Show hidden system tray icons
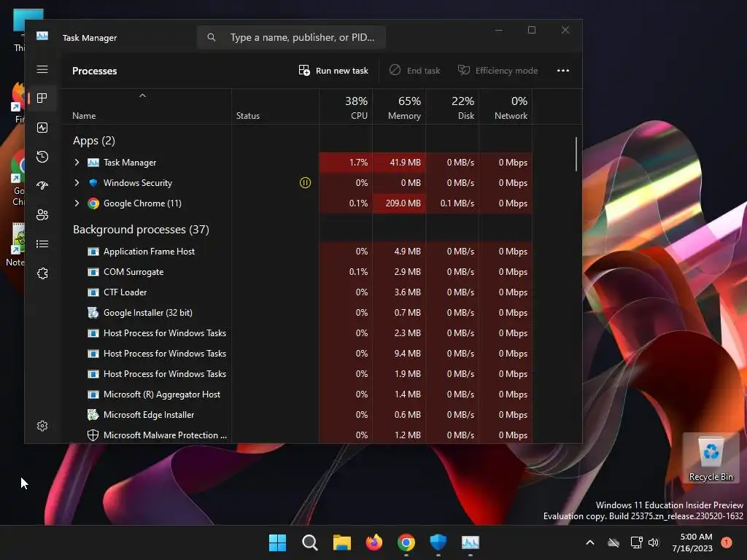747x560 pixels. tap(589, 542)
